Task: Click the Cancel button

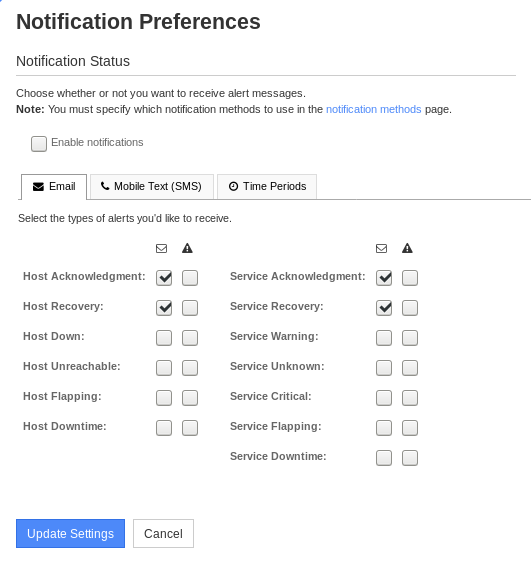Action: 163,533
